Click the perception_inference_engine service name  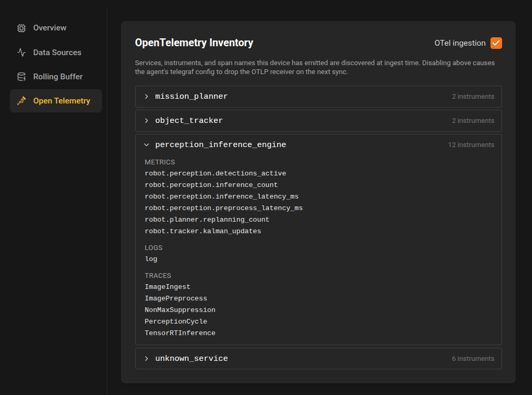tap(221, 145)
